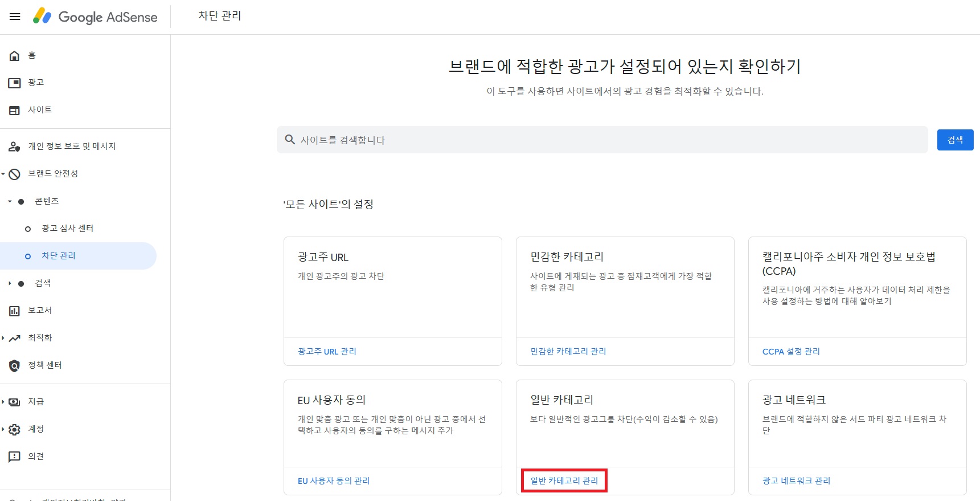Collapse the 브랜드 안전성 section arrow
The height and width of the screenshot is (501, 980).
click(x=3, y=174)
